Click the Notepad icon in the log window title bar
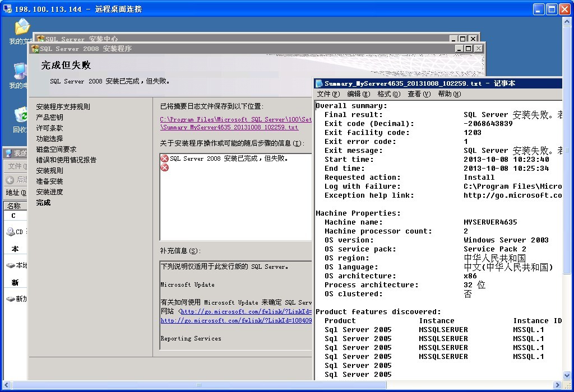This screenshot has width=574, height=392. [x=320, y=83]
